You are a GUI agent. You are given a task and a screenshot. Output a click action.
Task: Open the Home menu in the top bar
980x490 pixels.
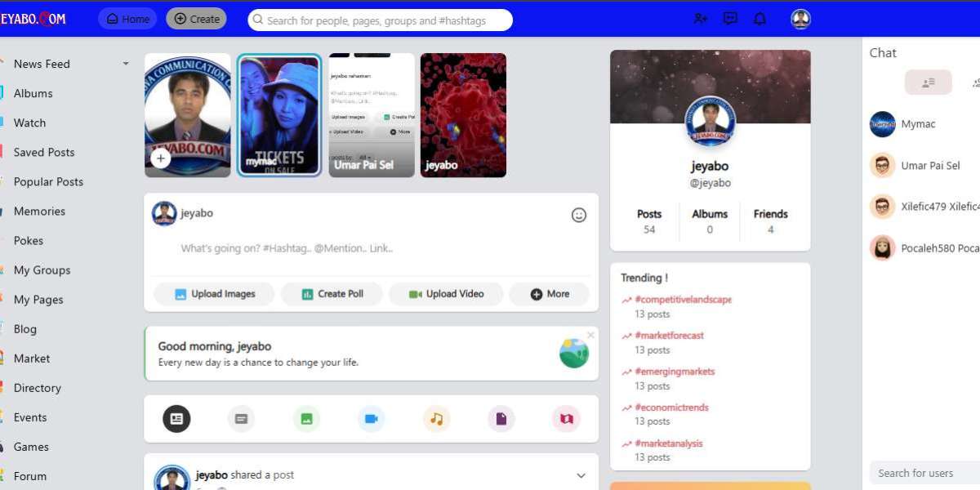(127, 18)
